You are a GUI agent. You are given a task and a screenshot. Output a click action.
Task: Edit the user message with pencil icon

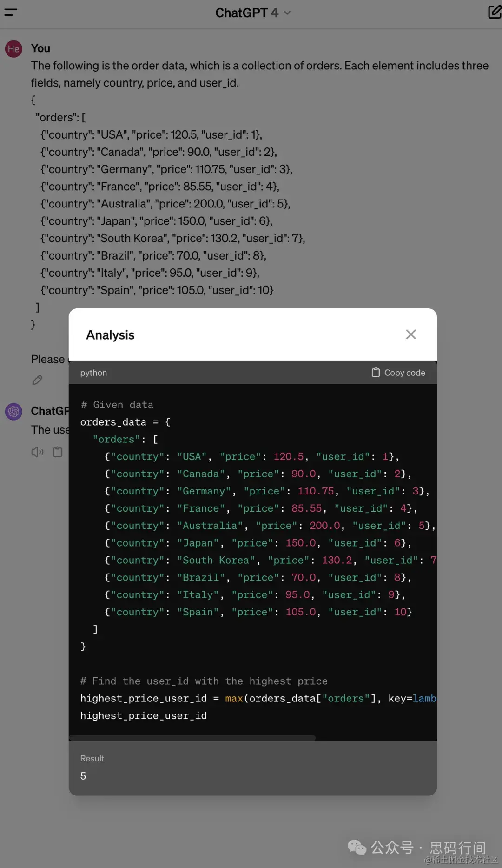[x=38, y=381]
